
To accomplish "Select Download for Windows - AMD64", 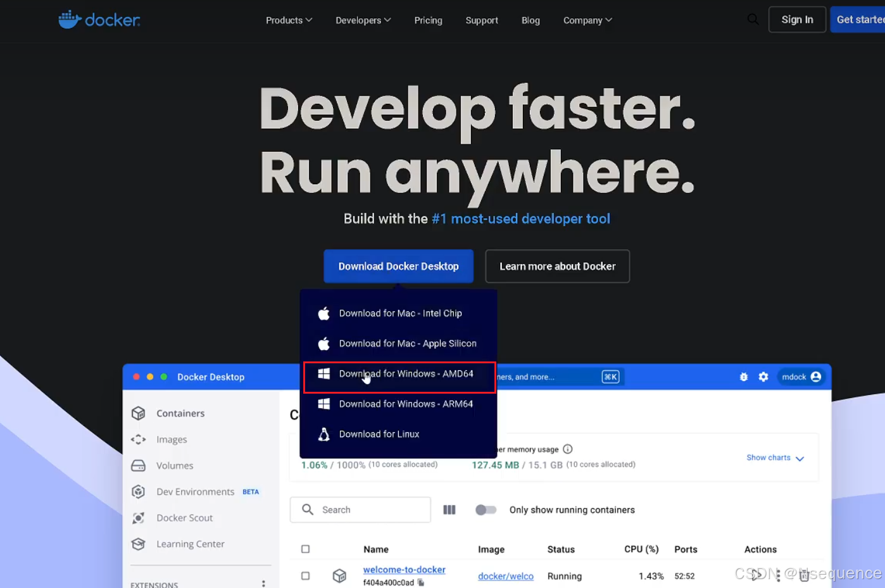I will tap(399, 377).
